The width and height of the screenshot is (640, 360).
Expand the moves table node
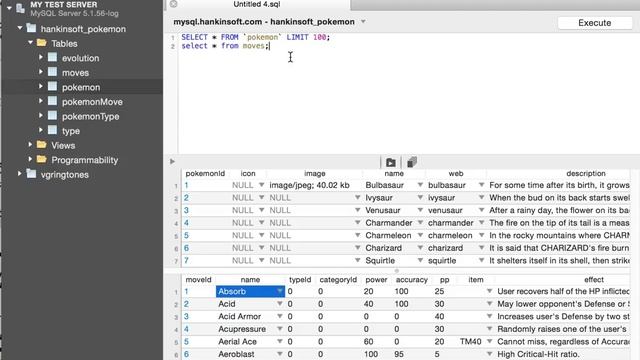(x=41, y=72)
